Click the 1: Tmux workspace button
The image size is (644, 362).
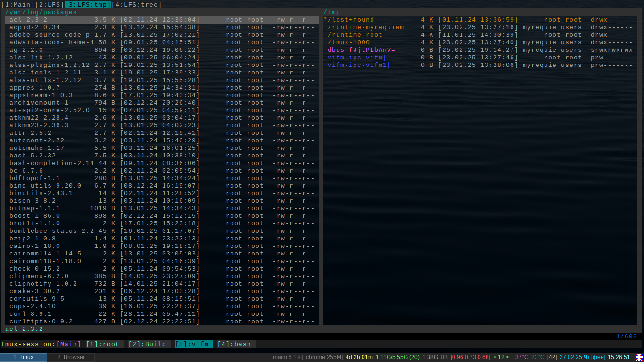click(24, 357)
